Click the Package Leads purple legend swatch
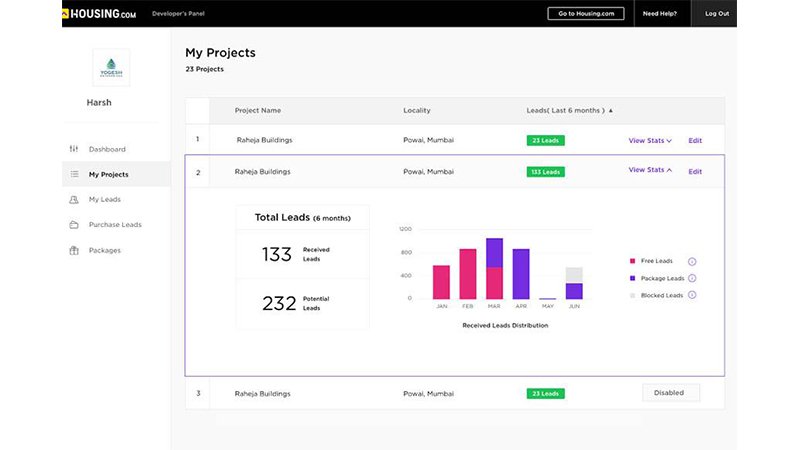The width and height of the screenshot is (800, 450). [633, 278]
